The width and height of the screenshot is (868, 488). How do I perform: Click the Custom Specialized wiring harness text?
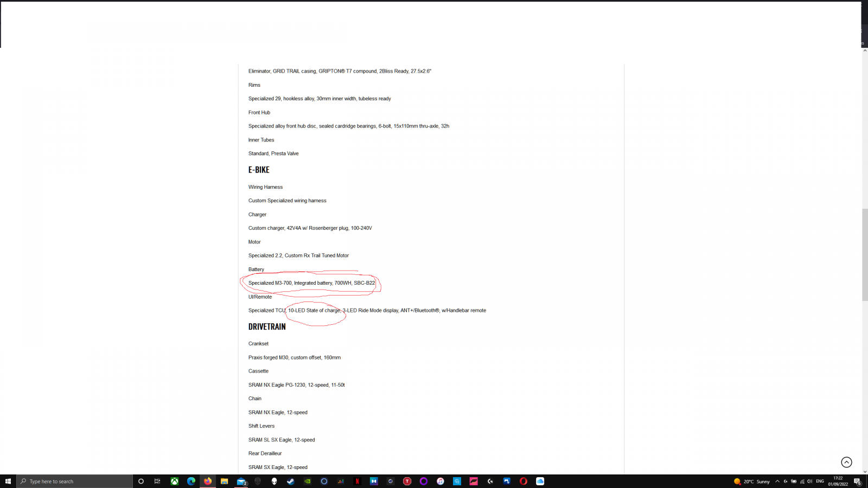(x=288, y=201)
